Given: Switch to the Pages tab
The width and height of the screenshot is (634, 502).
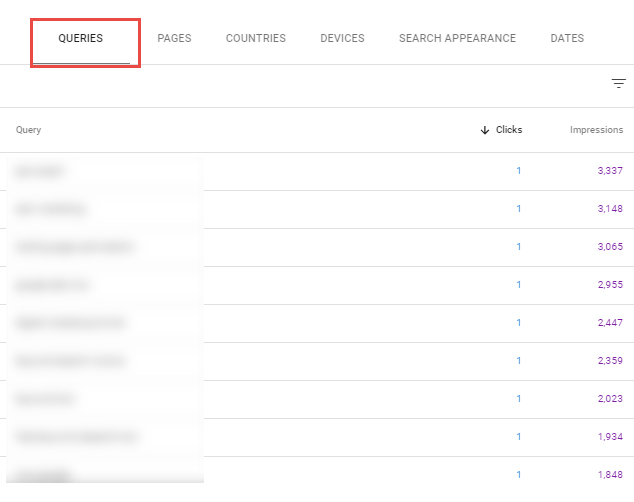Looking at the screenshot, I should coord(174,38).
